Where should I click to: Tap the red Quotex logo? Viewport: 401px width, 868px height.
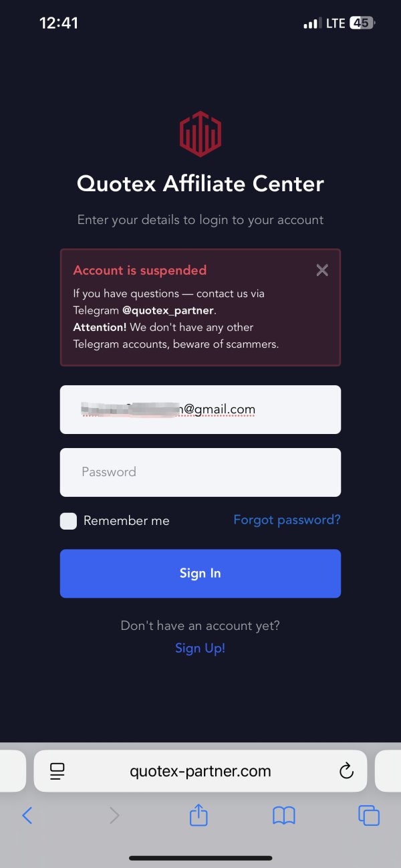[x=200, y=134]
